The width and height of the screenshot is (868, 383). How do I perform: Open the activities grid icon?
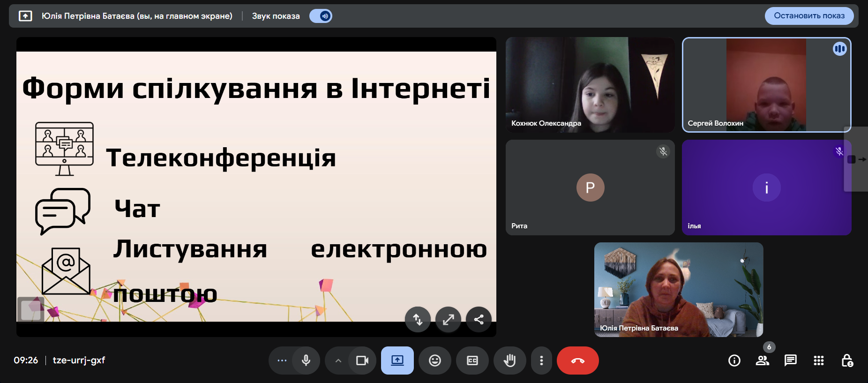(x=818, y=360)
